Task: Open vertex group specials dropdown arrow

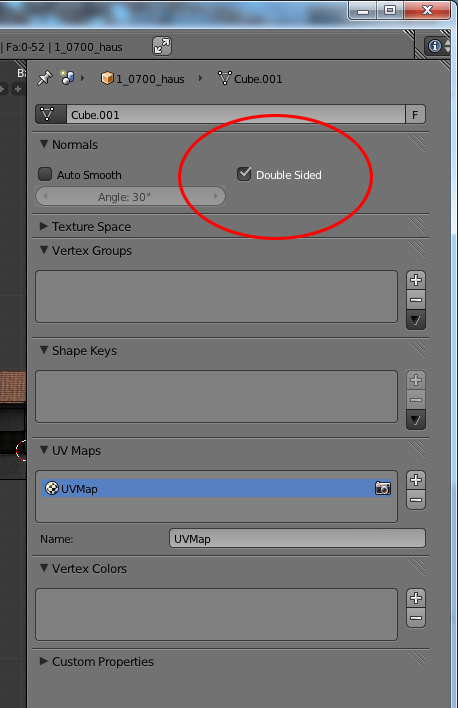Action: (416, 320)
